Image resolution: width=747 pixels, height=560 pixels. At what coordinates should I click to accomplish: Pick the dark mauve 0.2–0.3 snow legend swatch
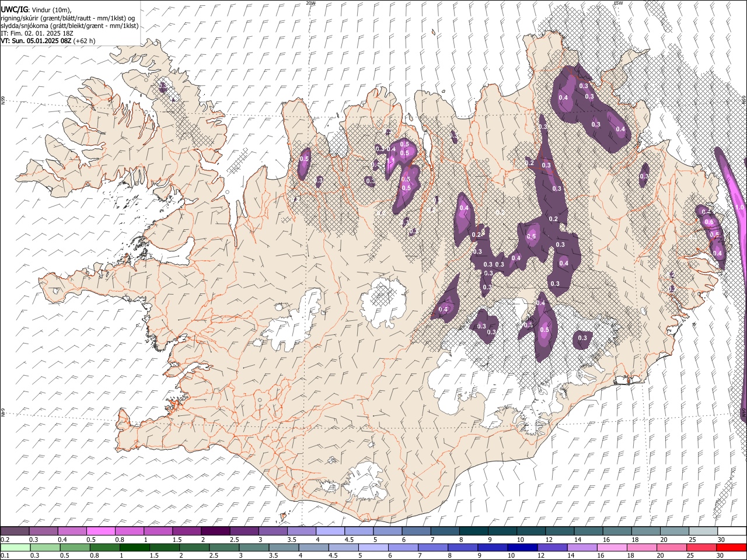coord(15,531)
